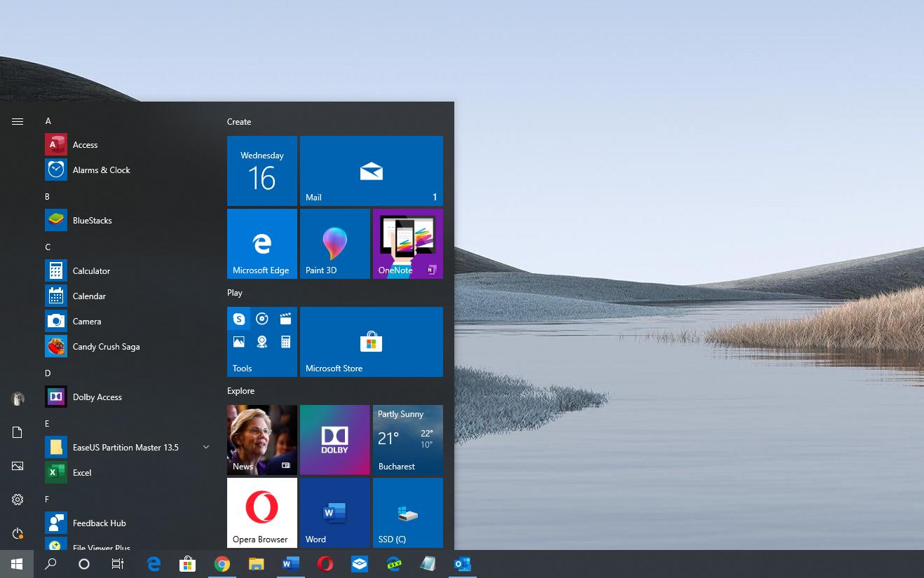Open Calendar in the alphabetical app list
Screen dimensions: 924x578
[129, 296]
